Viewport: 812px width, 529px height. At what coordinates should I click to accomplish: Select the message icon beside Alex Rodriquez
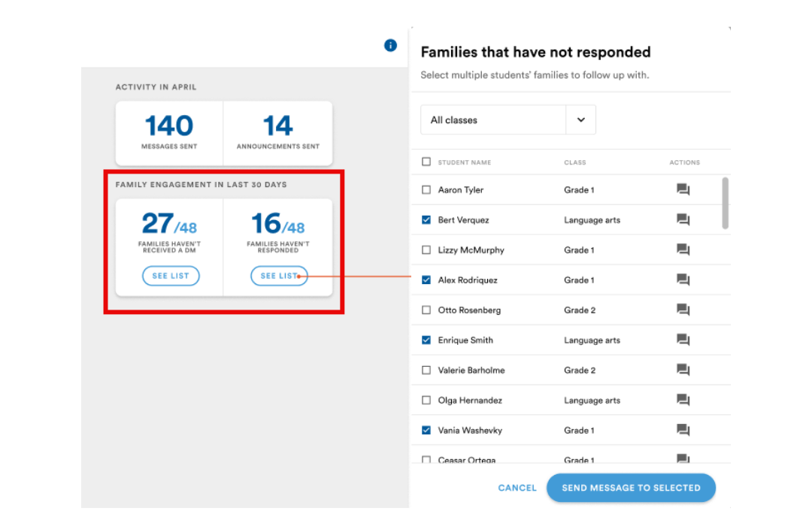(683, 280)
